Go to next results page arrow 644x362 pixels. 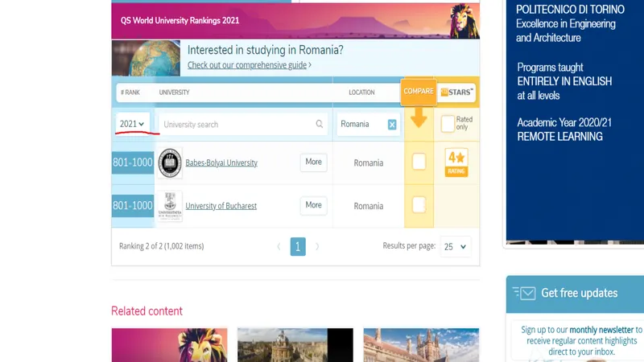point(317,246)
